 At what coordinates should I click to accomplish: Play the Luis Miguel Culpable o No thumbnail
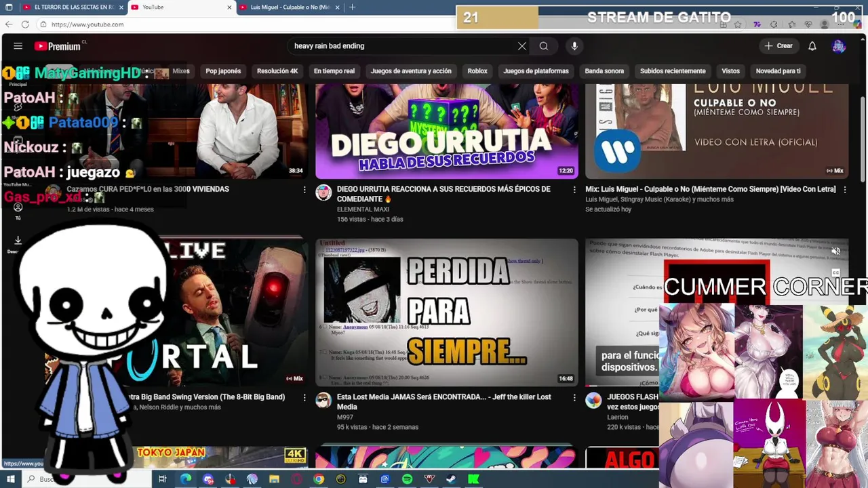coord(717,131)
